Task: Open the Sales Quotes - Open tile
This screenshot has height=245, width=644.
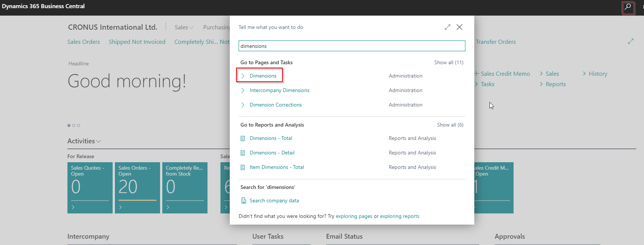Action: pyautogui.click(x=90, y=187)
